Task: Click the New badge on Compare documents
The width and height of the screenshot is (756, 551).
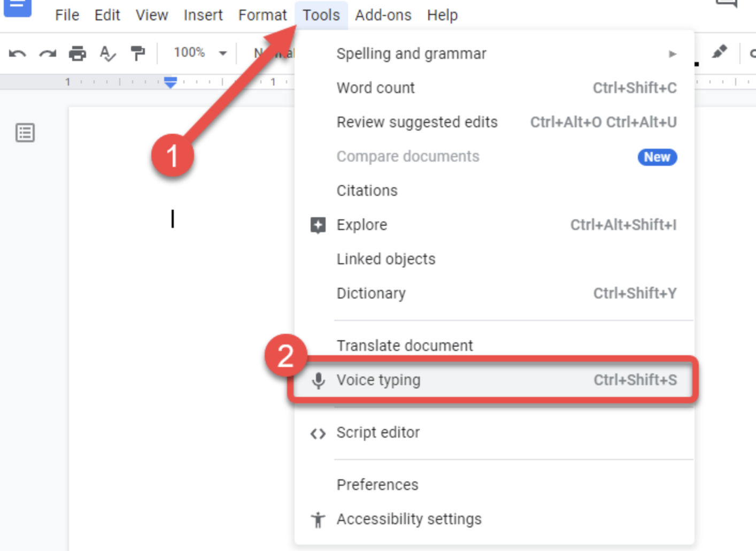Action: [657, 157]
